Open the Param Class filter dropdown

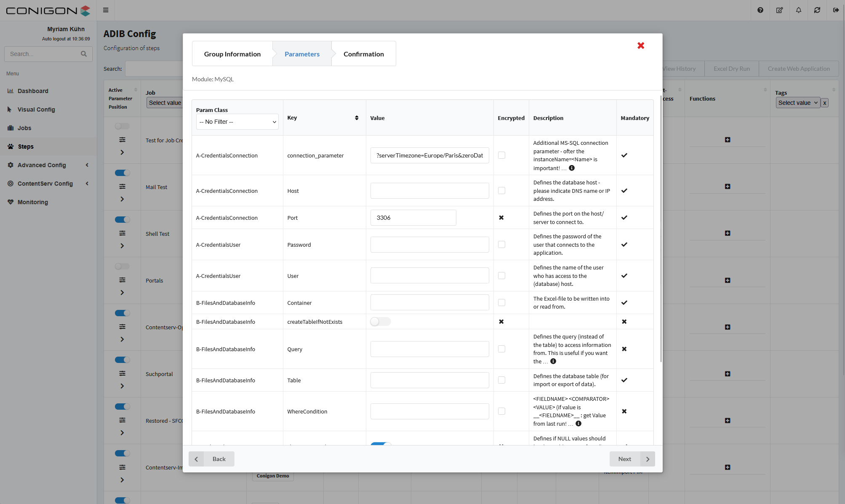(x=237, y=122)
